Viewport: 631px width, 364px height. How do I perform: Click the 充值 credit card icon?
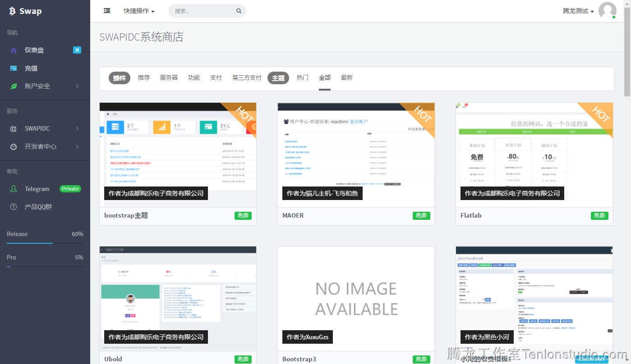14,68
